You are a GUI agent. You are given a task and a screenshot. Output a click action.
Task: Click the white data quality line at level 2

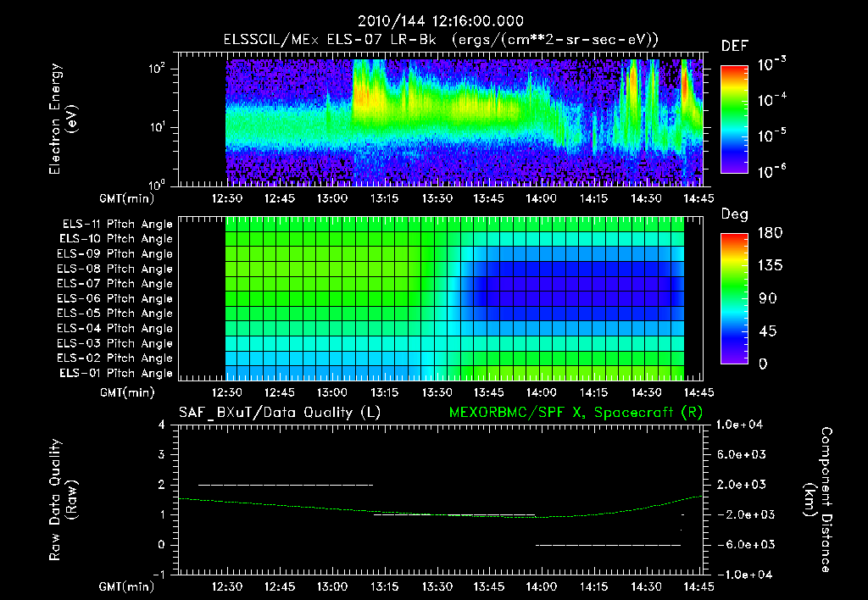286,485
